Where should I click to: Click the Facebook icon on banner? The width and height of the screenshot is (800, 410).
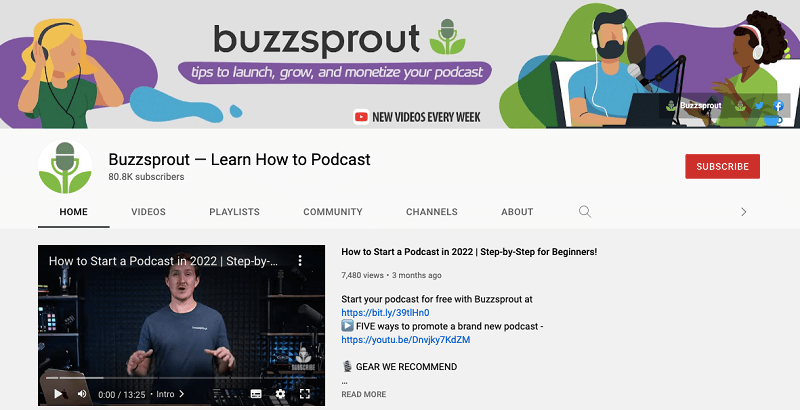tap(778, 106)
